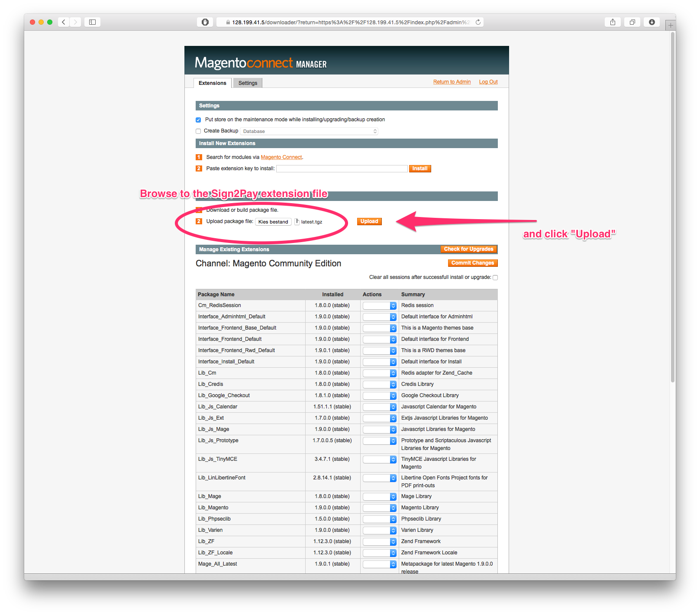Click the Installed column header
The image size is (700, 615).
332,295
